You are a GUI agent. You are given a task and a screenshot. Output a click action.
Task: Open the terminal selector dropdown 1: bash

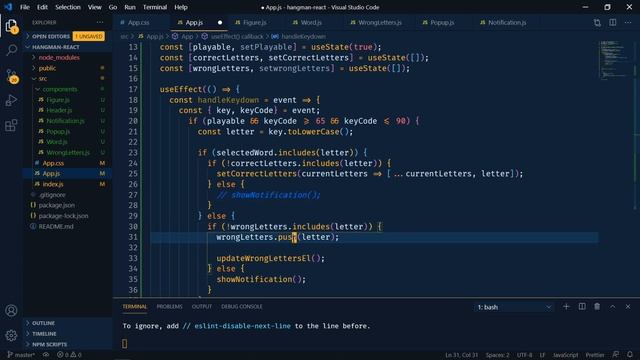(514, 307)
